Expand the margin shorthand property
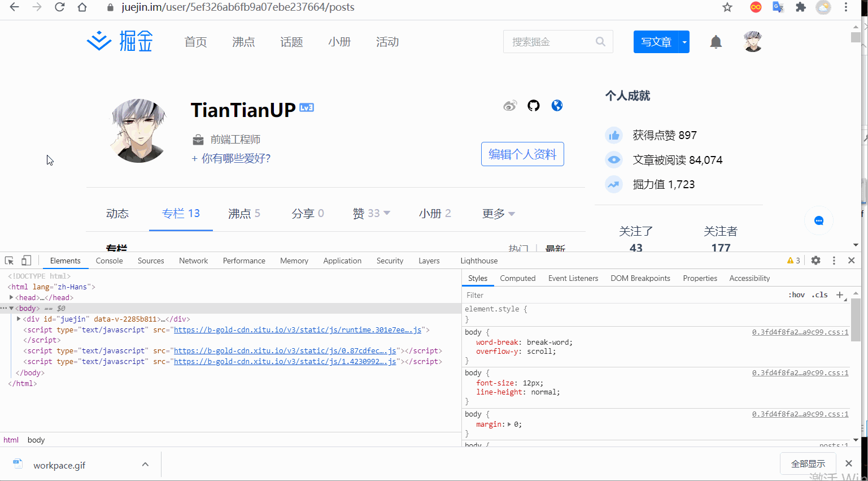 [509, 424]
